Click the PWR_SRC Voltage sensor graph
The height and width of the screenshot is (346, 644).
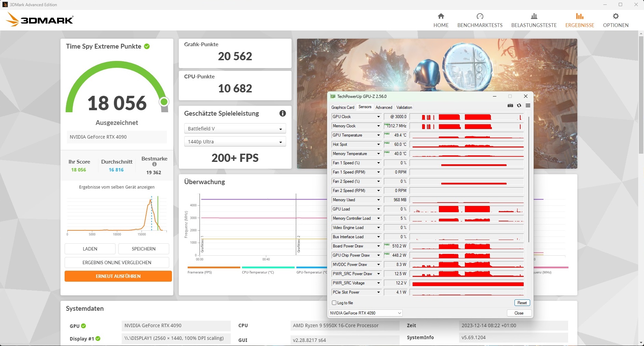pos(467,283)
